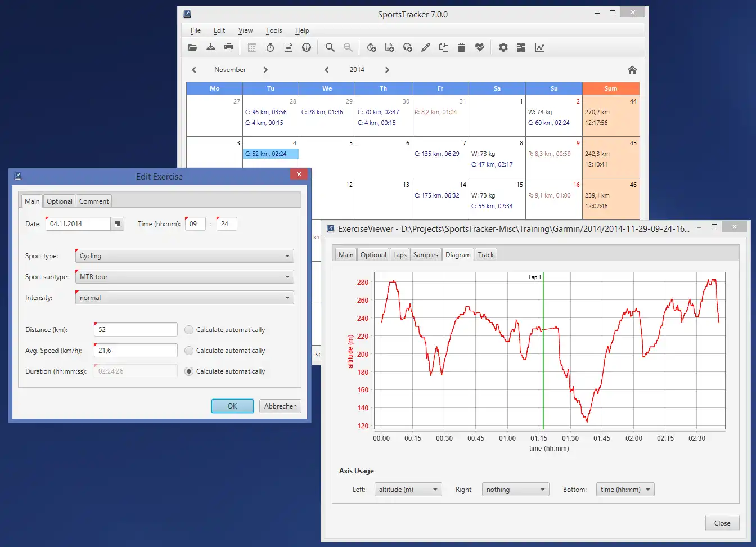Open the Tools menu

274,30
